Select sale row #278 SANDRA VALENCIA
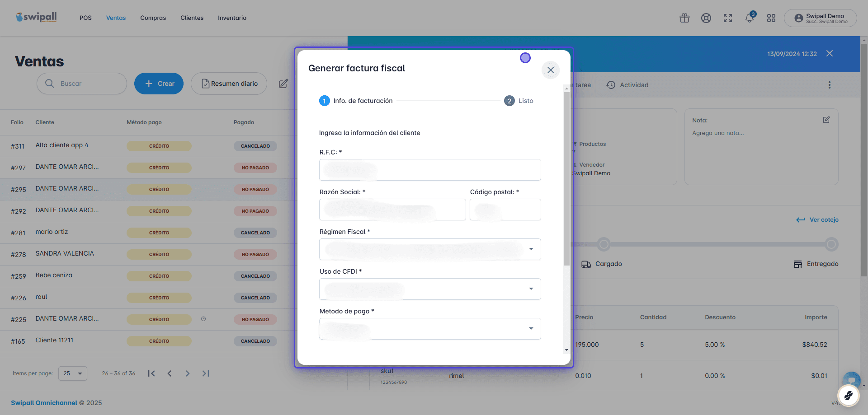The image size is (868, 415). click(147, 254)
